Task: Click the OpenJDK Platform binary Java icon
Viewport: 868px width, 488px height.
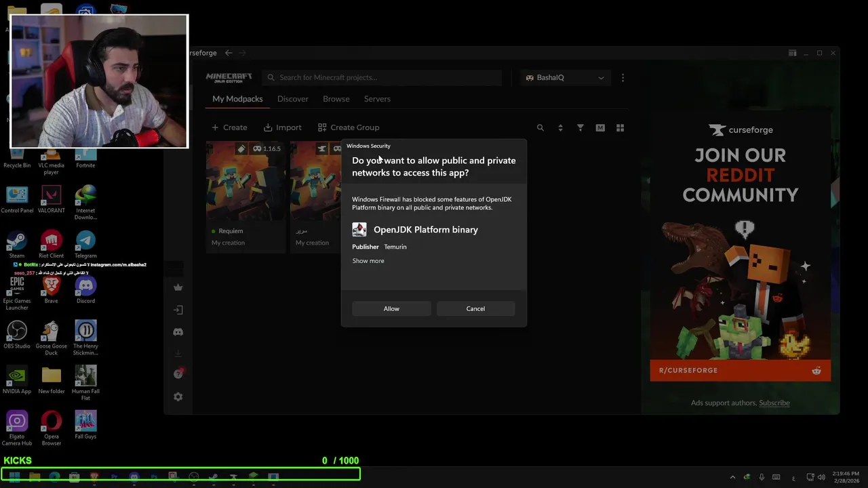Action: click(359, 230)
